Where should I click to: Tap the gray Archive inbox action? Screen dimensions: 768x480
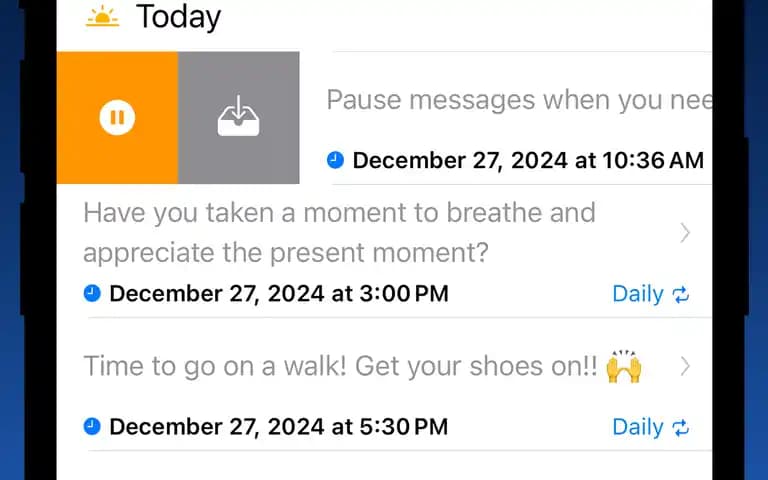tap(239, 118)
